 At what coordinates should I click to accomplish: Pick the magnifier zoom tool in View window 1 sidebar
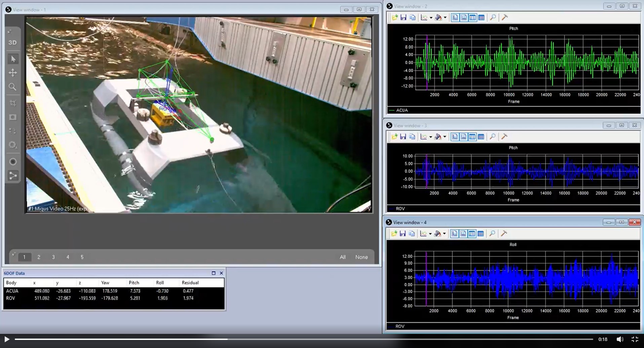(x=13, y=87)
